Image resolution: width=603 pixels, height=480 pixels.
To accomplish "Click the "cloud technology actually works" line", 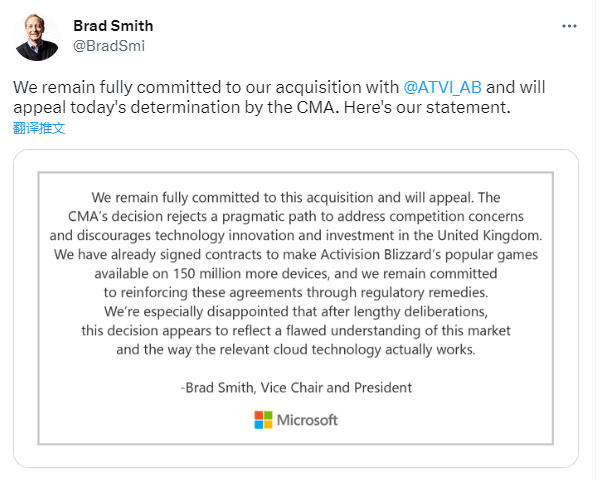I will 296,350.
